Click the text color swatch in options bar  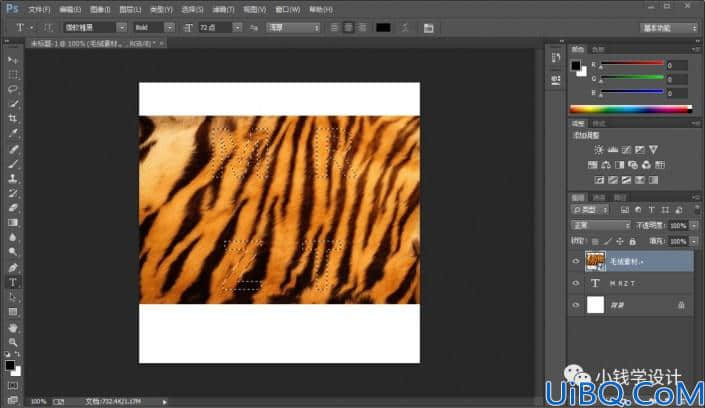coord(383,28)
